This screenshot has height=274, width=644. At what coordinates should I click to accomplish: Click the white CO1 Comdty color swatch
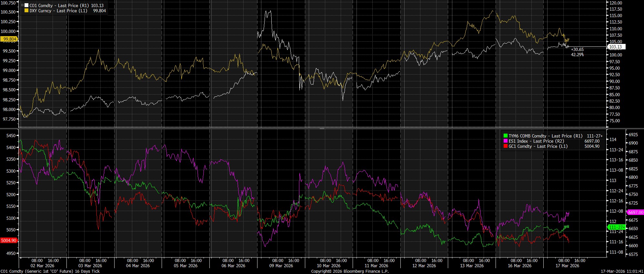(26, 5)
